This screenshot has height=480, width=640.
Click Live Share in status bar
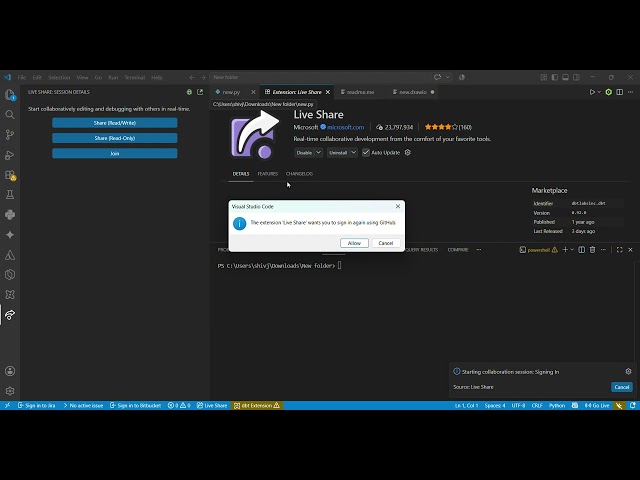(212, 405)
